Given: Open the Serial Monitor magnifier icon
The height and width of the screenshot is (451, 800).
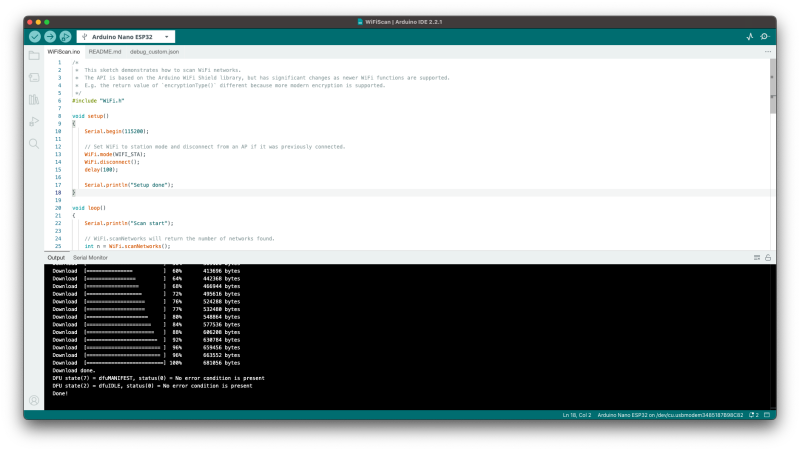Looking at the screenshot, I should (765, 37).
